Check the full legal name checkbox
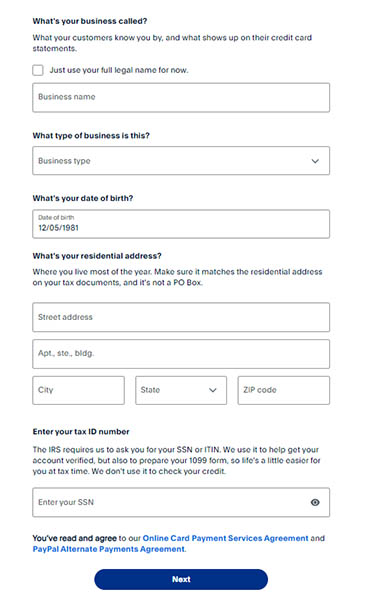 (x=38, y=70)
